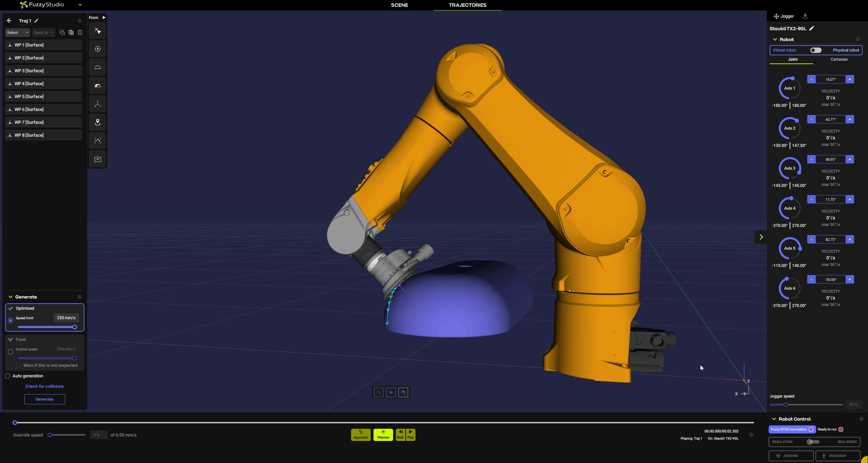Edit the Staubli TX2-90L robot name
This screenshot has height=463, width=868.
point(812,28)
